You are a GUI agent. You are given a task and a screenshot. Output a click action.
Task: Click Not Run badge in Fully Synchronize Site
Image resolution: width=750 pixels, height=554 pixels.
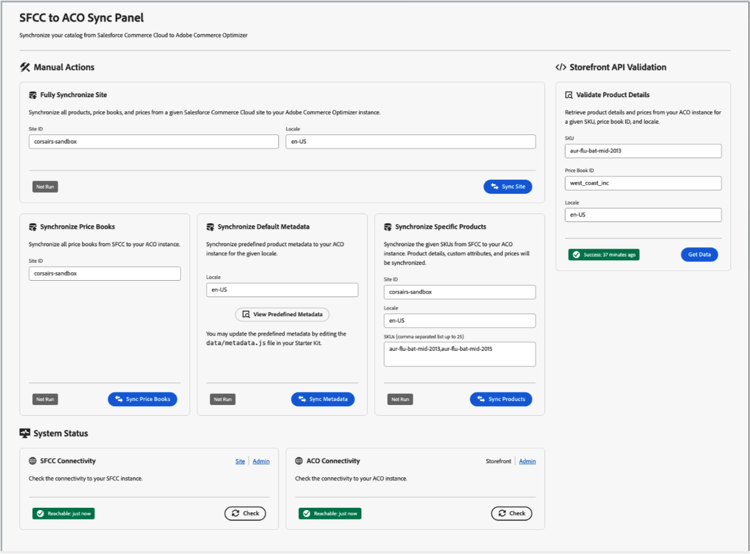pos(45,187)
